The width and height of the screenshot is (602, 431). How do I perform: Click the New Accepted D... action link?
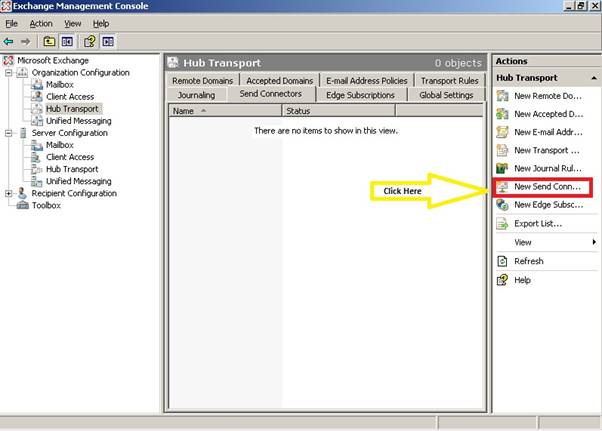[549, 114]
